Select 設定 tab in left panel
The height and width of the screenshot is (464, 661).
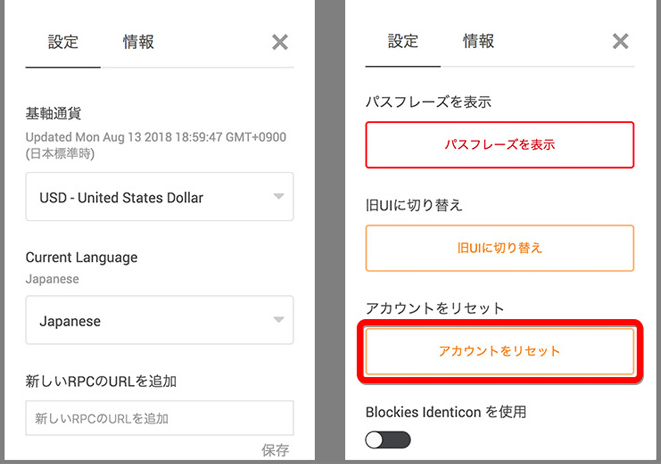tap(63, 42)
